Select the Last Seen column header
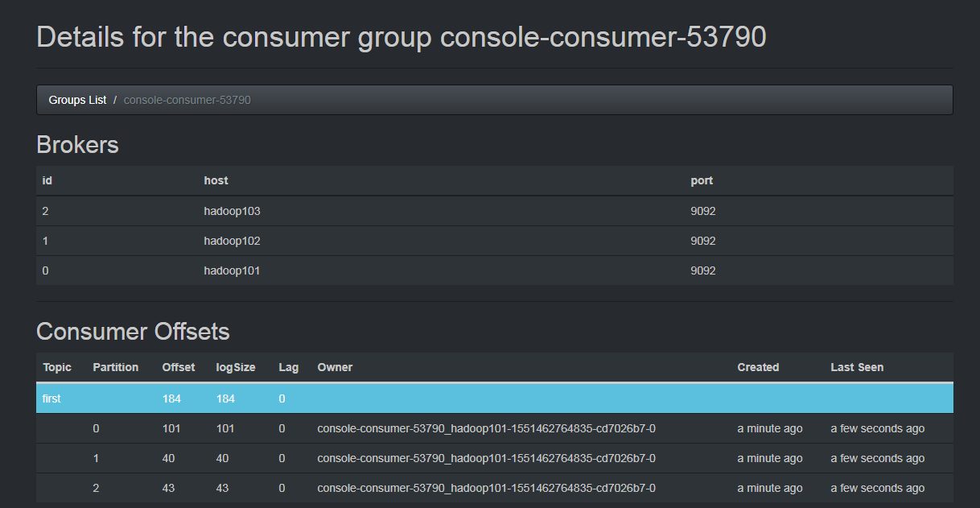Viewport: 980px width, 508px height. click(x=857, y=367)
